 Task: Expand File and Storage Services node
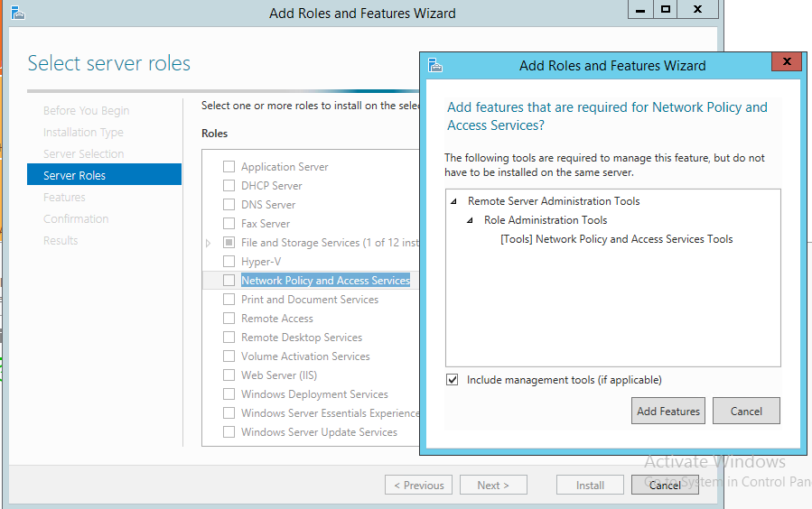click(x=209, y=243)
